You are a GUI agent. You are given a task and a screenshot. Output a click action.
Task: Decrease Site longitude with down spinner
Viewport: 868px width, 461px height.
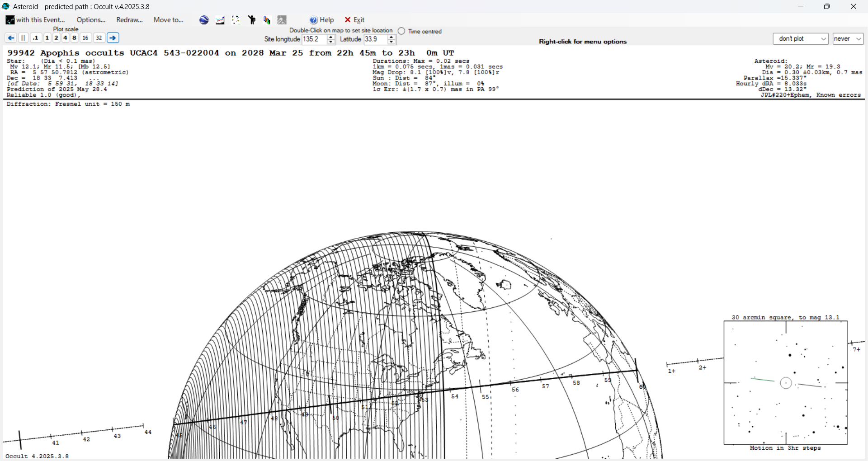tap(331, 42)
